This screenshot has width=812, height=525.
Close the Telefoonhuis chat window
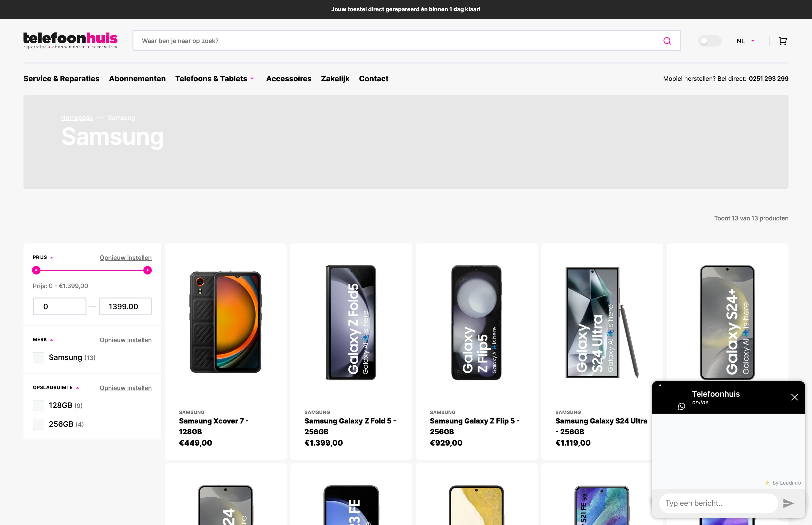(794, 397)
